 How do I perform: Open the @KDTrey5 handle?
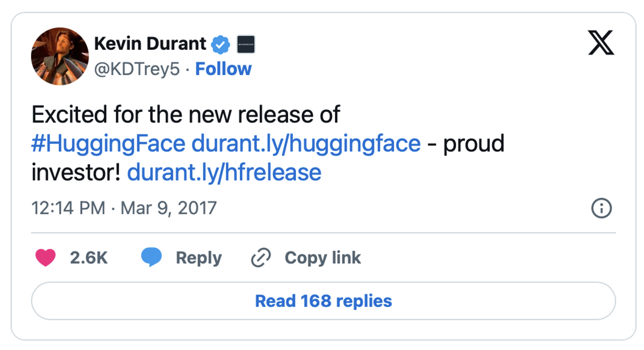click(x=137, y=69)
